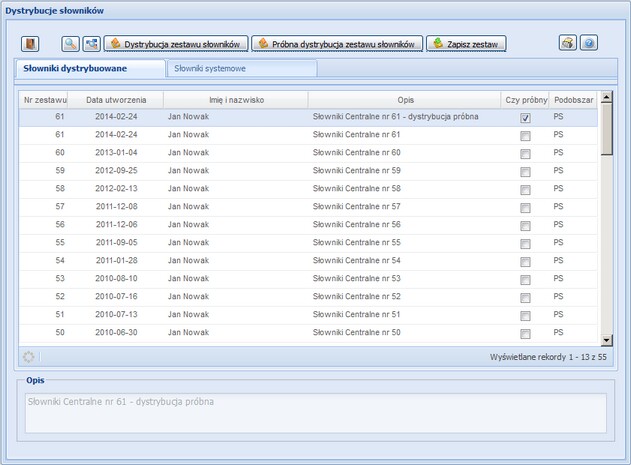Click the refresh spinner icon below the table

[28, 357]
